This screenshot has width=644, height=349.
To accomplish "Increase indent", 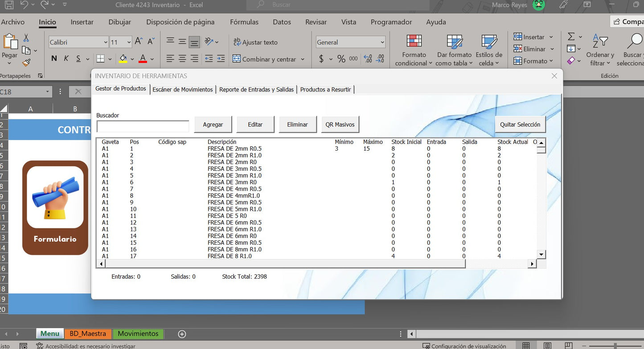I will (x=221, y=58).
